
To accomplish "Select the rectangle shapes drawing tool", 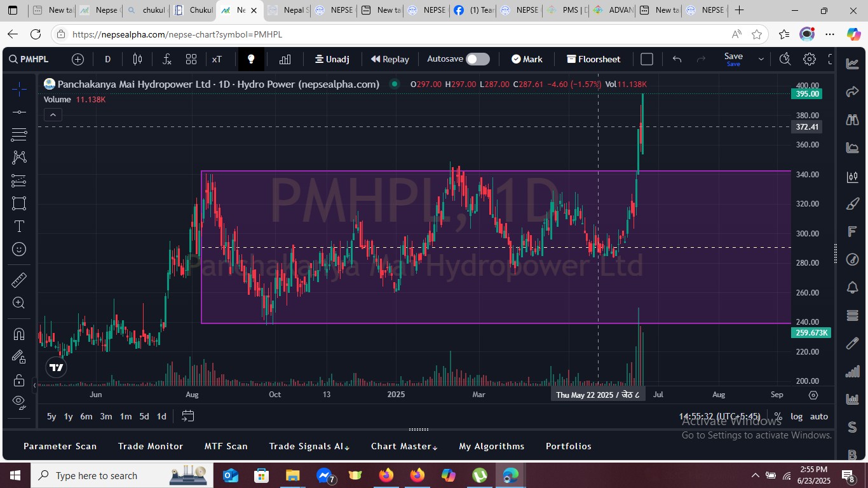I will coord(19,203).
